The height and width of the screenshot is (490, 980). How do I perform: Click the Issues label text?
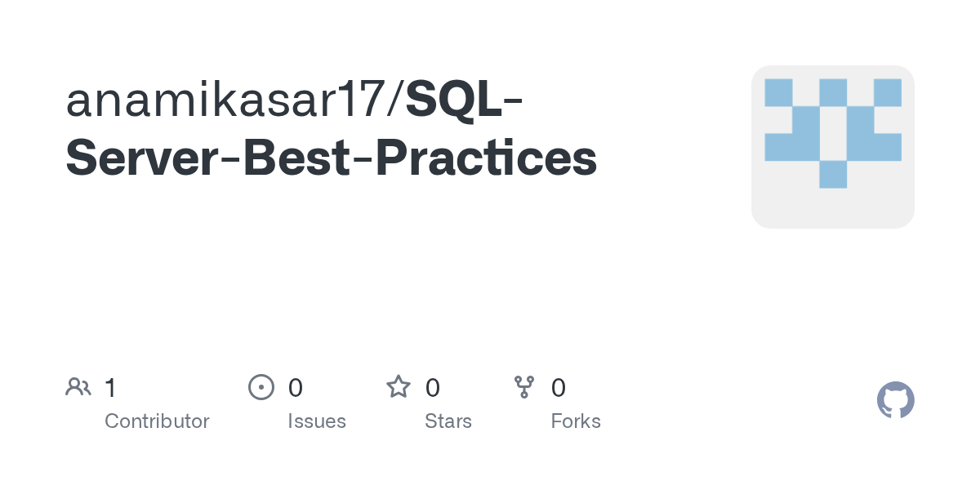point(317,421)
